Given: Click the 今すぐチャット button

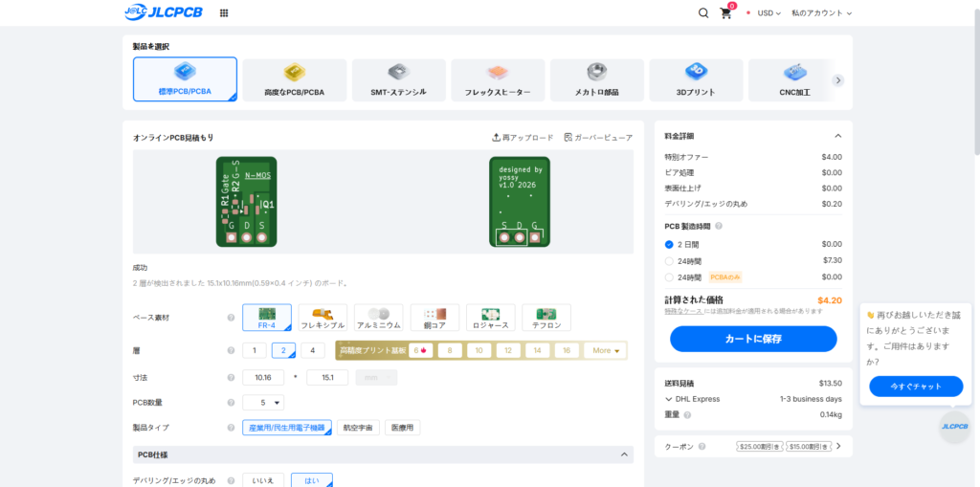Looking at the screenshot, I should click(x=916, y=387).
